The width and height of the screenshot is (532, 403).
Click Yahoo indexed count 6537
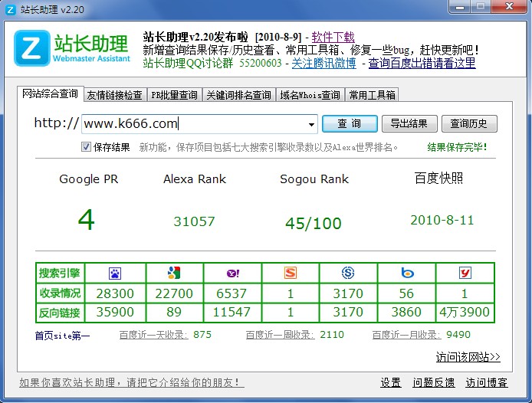232,293
